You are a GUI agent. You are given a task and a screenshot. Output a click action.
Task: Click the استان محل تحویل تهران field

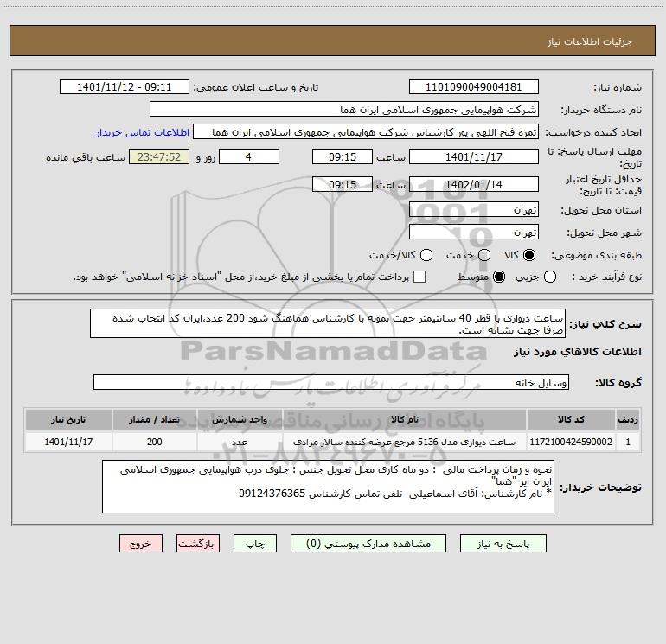point(474,210)
